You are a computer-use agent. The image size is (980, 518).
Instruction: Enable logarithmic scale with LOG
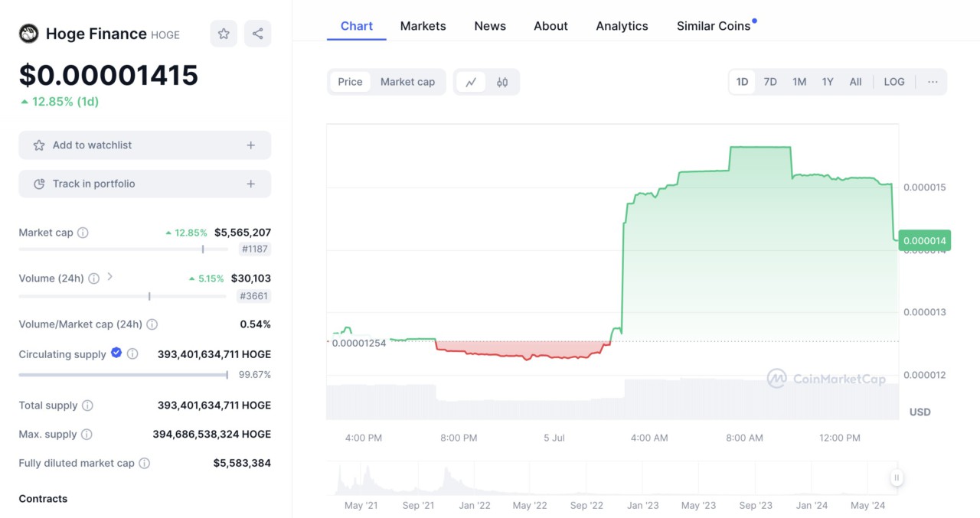click(x=893, y=81)
